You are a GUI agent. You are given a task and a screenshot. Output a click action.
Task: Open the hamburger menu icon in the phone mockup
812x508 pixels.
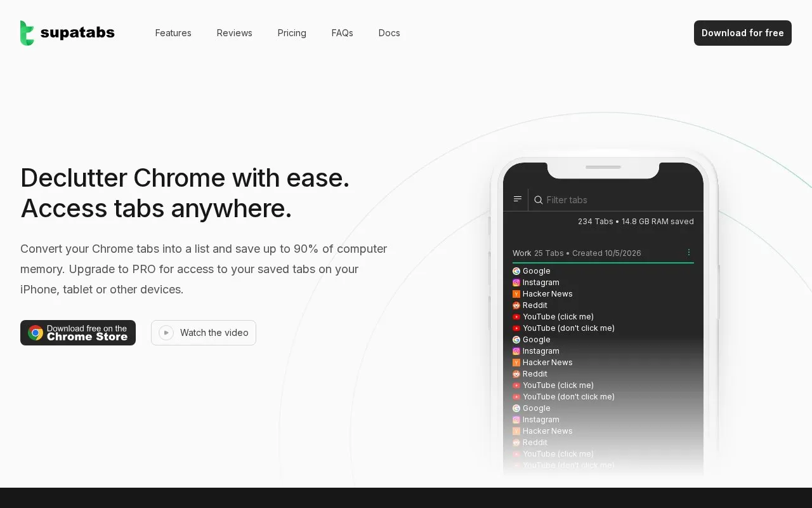pos(518,199)
